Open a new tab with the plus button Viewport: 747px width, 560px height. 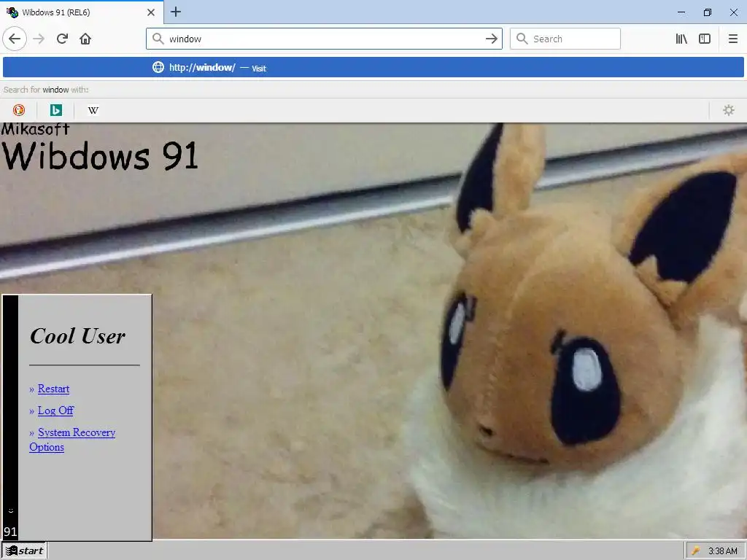(176, 12)
